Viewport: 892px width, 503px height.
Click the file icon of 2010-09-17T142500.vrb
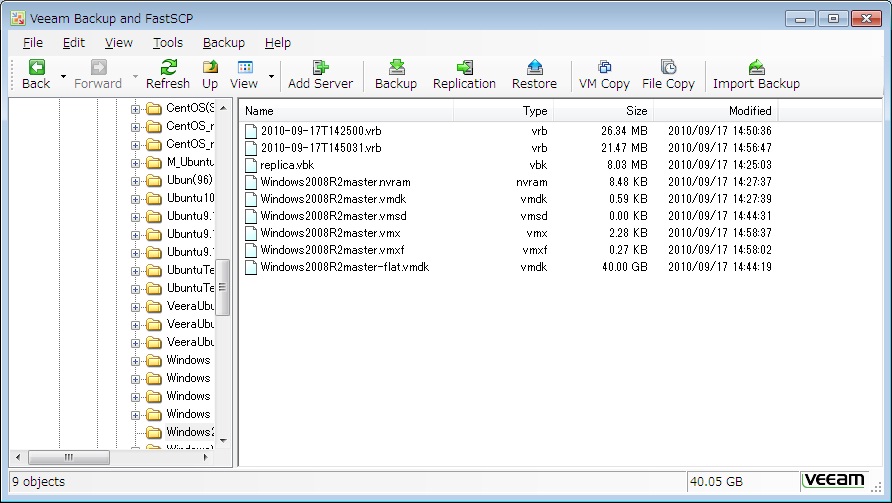tap(251, 131)
